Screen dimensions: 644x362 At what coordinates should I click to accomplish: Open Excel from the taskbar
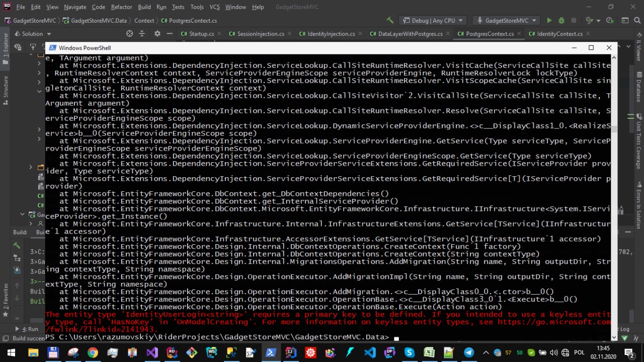point(429,352)
